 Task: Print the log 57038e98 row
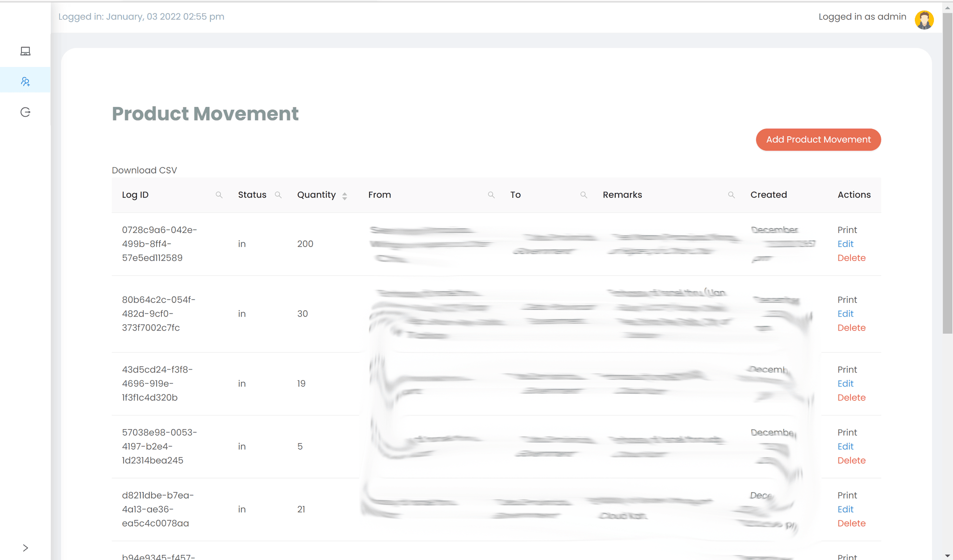point(847,432)
